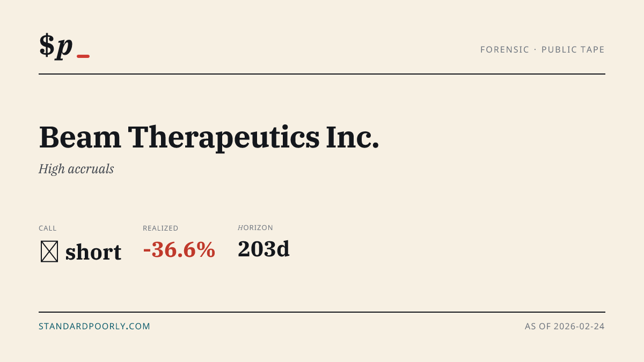Click the crossed box icon beside short
The width and height of the screenshot is (644, 362).
[x=49, y=252]
